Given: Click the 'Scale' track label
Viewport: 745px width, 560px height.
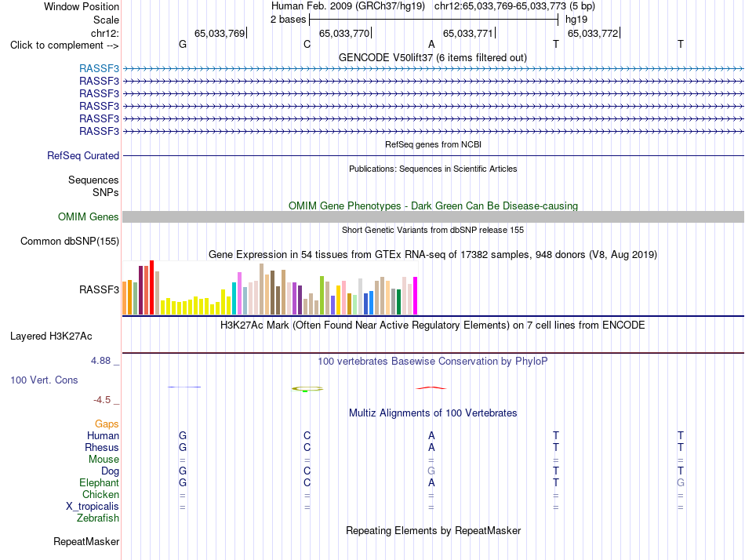Looking at the screenshot, I should [106, 20].
